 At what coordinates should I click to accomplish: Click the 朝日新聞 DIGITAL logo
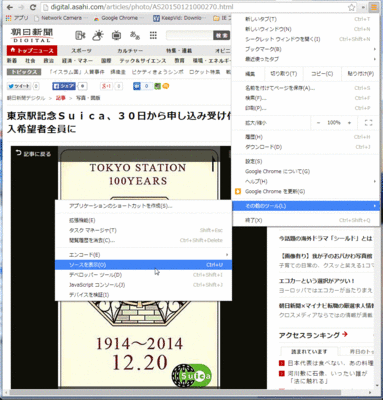[x=32, y=35]
